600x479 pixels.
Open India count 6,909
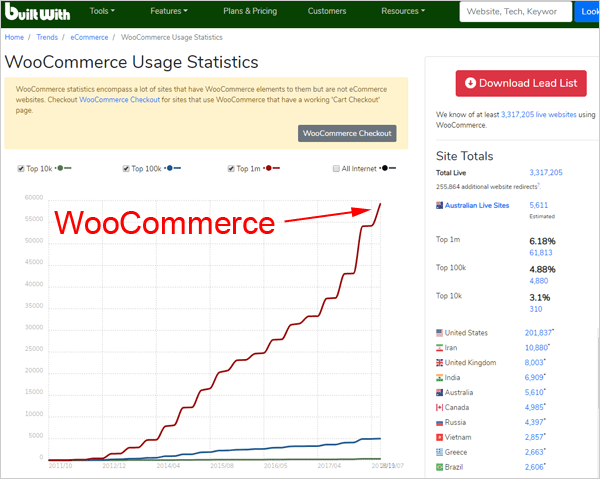coord(534,378)
